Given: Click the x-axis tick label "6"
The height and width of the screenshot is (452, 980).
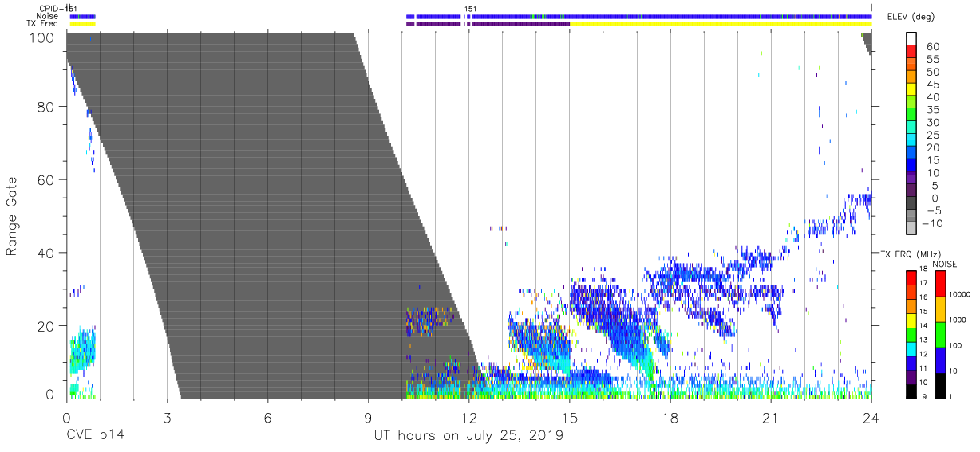Looking at the screenshot, I should [x=267, y=418].
